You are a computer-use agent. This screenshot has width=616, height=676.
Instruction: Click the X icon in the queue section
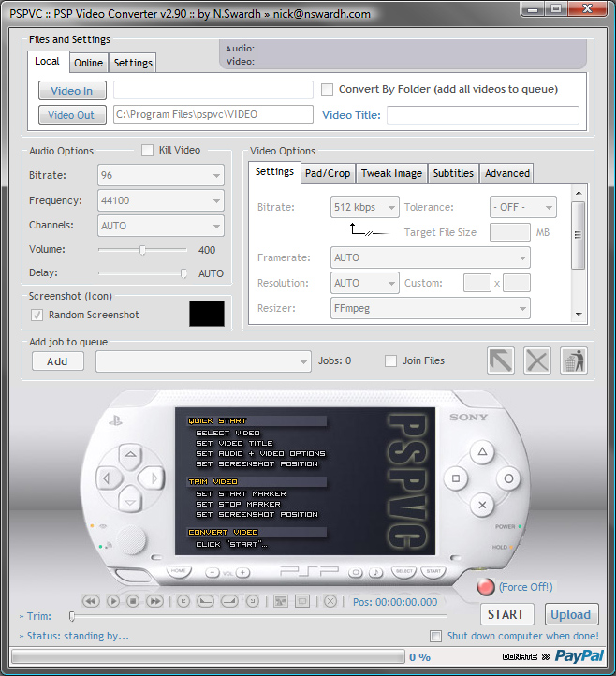(x=537, y=360)
